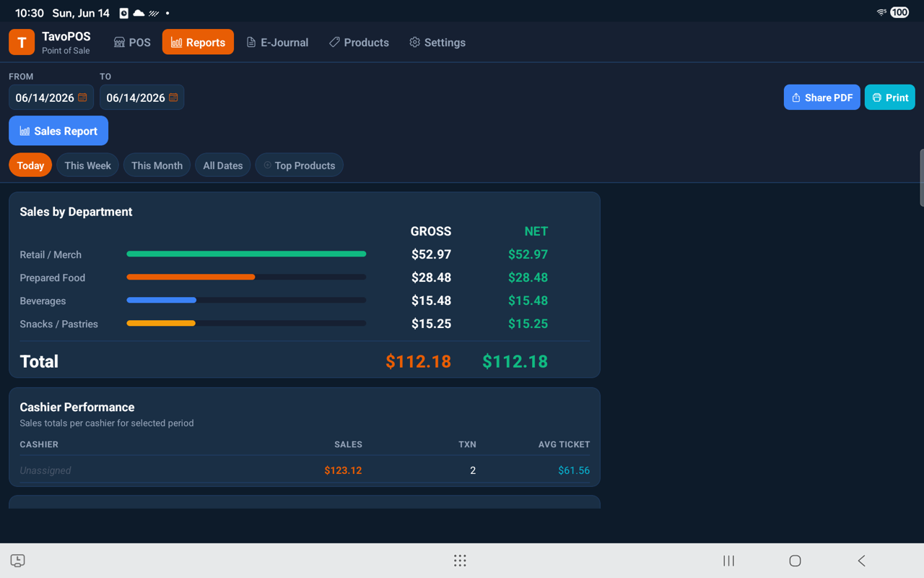Tap the Android back arrow
Viewport: 924px width, 578px height.
coord(861,561)
